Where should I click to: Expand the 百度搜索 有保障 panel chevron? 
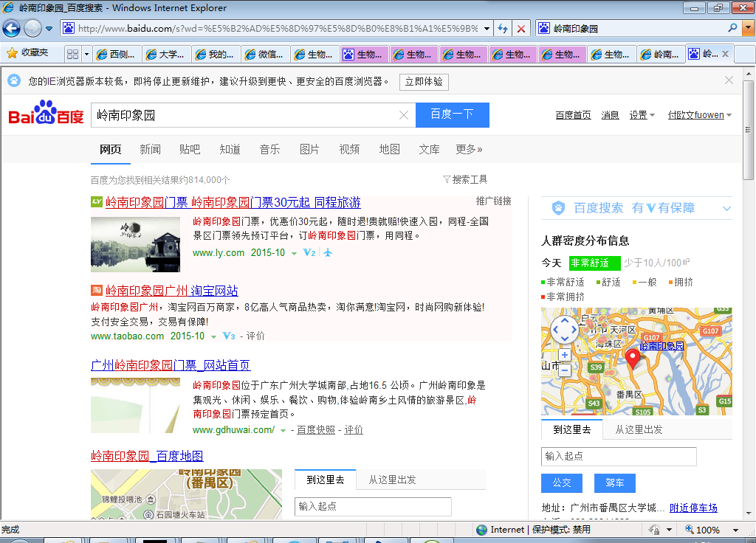726,209
